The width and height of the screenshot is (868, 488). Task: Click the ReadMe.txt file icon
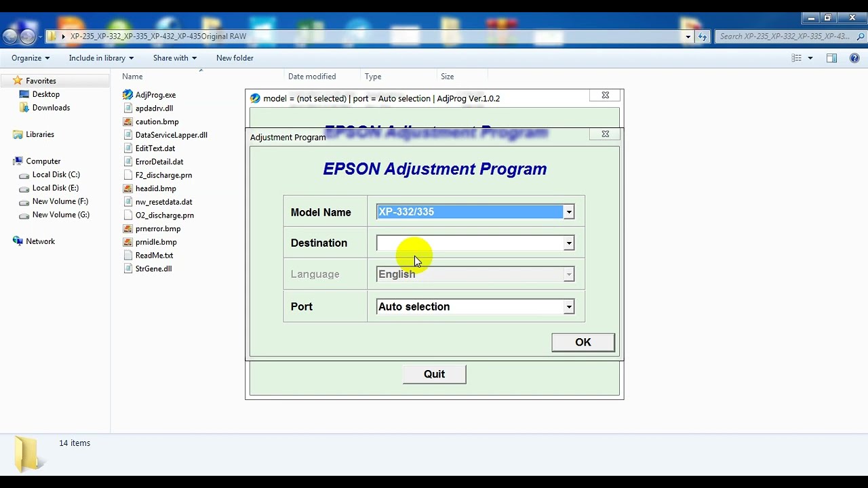(127, 256)
